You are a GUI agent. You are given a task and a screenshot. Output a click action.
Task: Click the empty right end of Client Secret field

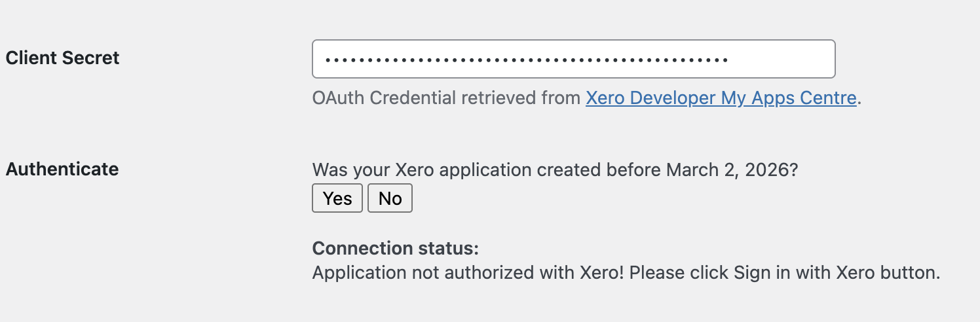[x=786, y=59]
